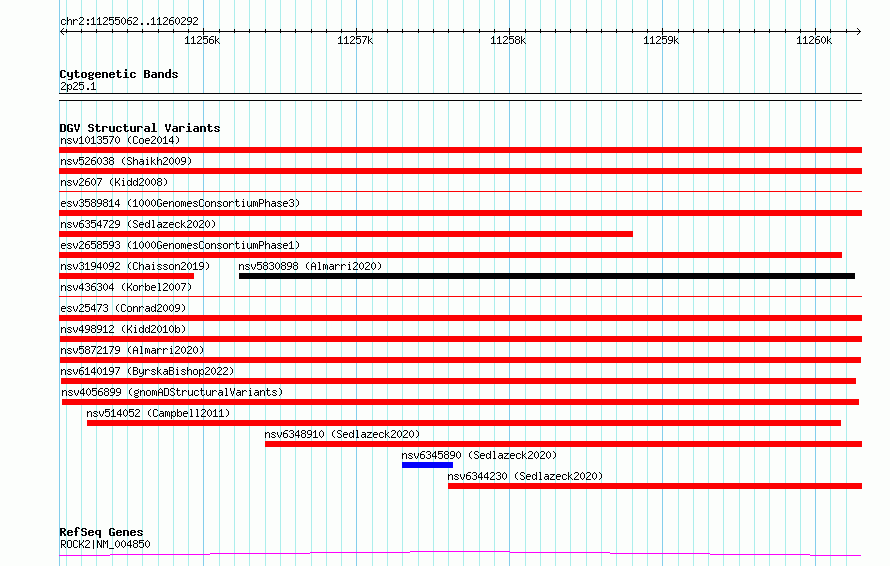Click the nsv5830898 (Almarri2020) label
Screen dimensions: 890x566
310,266
